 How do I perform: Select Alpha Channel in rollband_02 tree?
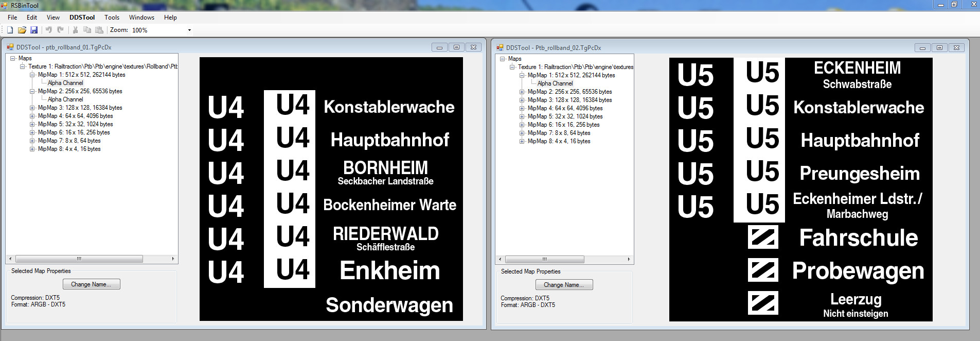555,83
